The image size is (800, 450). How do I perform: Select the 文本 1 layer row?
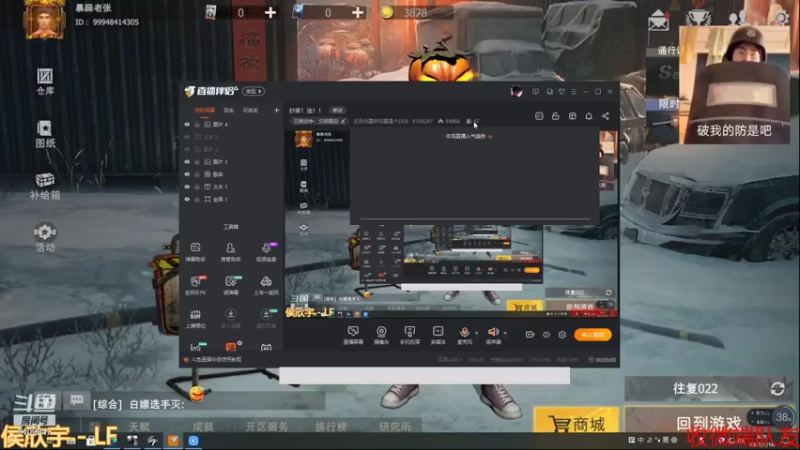(231, 187)
